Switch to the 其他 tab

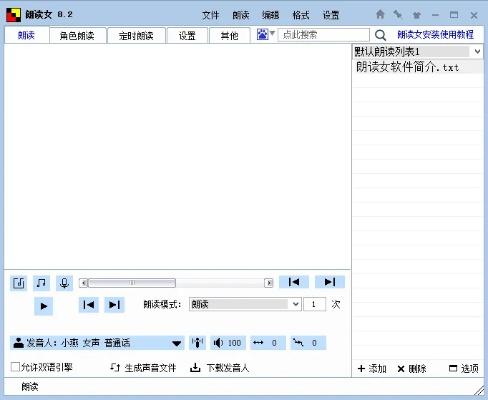[x=230, y=36]
